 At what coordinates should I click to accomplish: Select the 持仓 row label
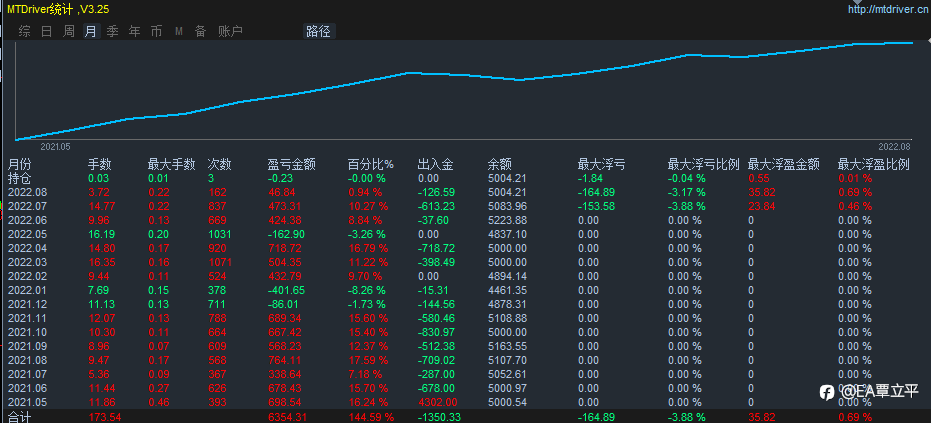(18, 178)
